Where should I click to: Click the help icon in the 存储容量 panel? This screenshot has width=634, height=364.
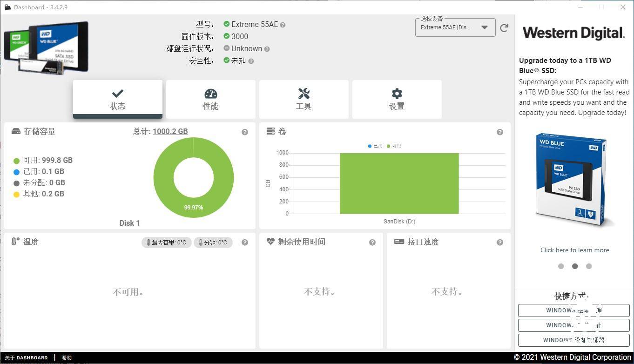245,132
